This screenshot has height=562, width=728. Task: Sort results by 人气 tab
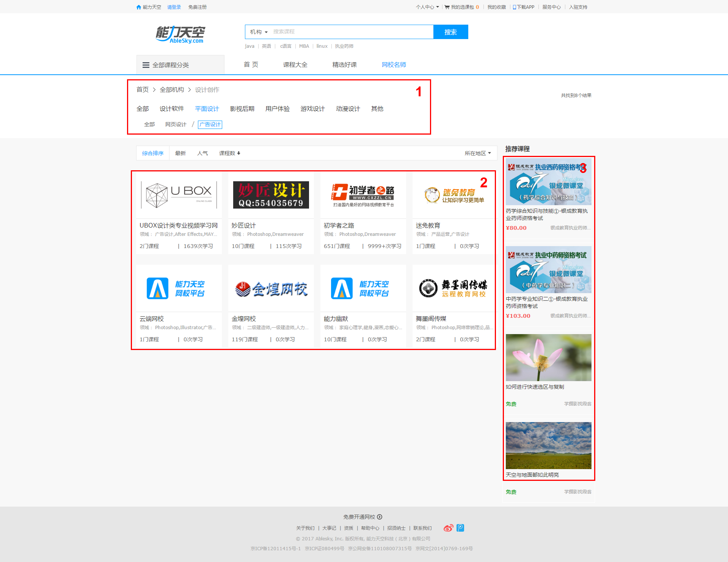coord(202,153)
